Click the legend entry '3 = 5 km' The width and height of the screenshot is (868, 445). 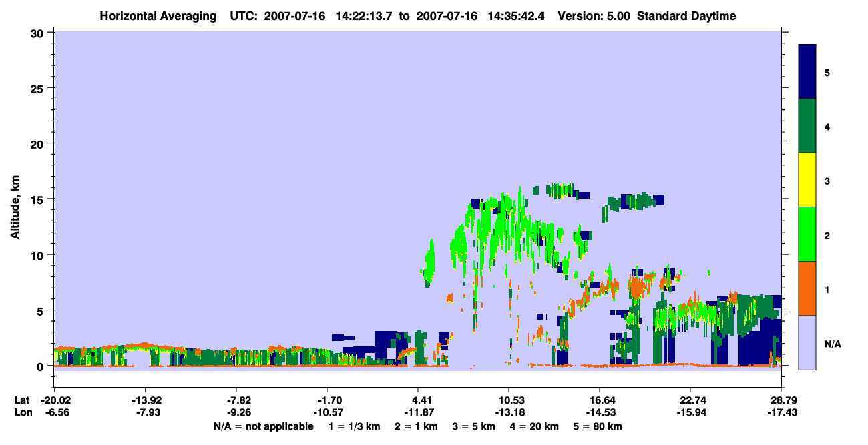(x=474, y=426)
